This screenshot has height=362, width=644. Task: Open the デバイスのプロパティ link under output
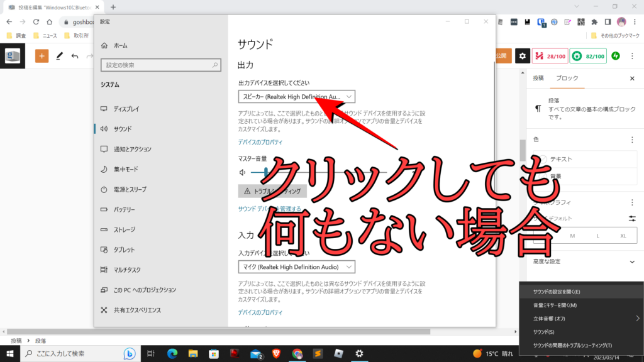(260, 142)
